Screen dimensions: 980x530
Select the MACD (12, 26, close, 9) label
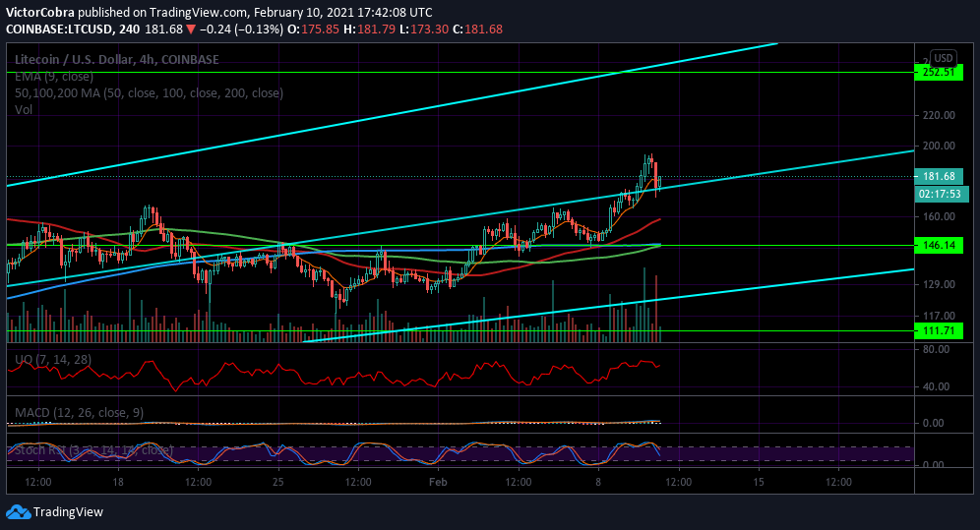tap(79, 413)
